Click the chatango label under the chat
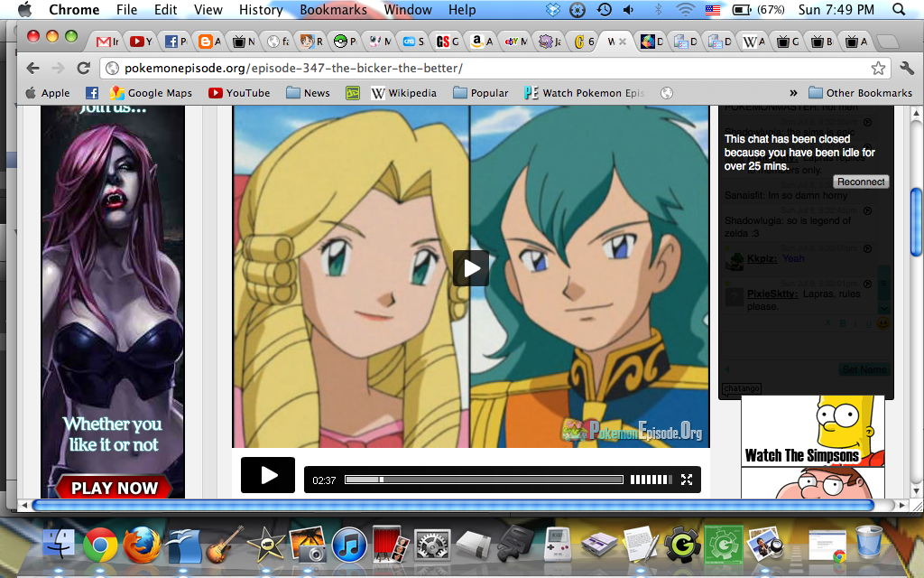 [742, 388]
